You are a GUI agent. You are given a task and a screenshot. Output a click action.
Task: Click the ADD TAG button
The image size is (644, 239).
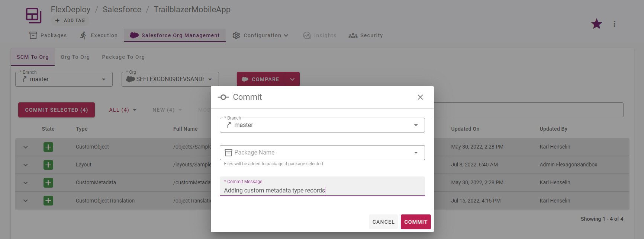pos(70,20)
